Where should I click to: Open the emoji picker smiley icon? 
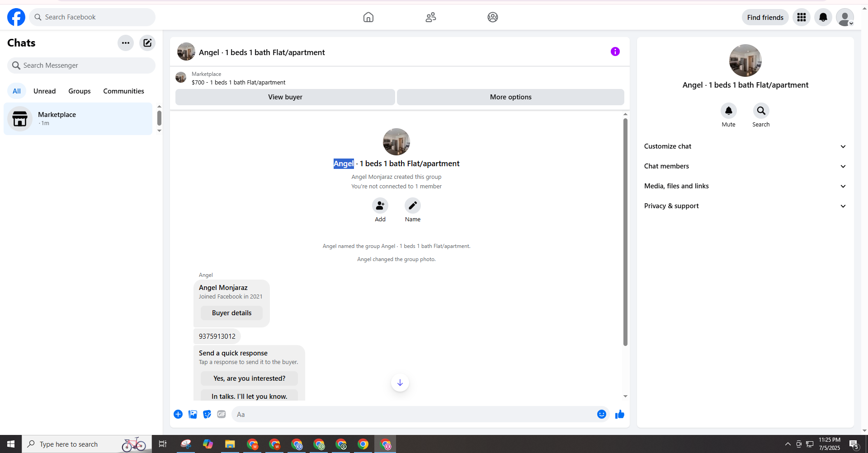click(602, 414)
